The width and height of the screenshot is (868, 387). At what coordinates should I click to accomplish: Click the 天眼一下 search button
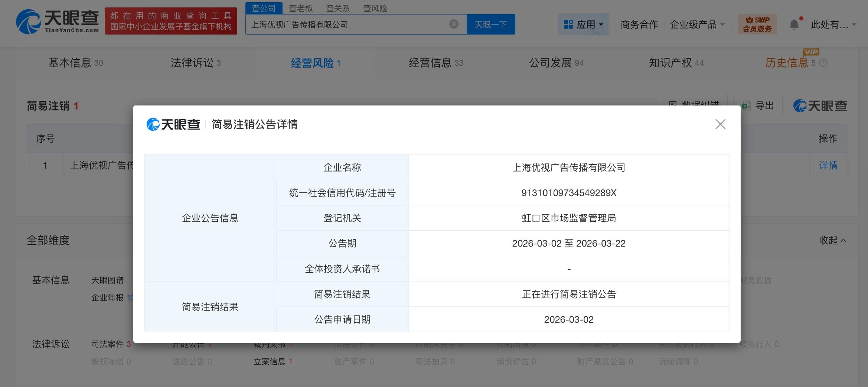(x=491, y=25)
